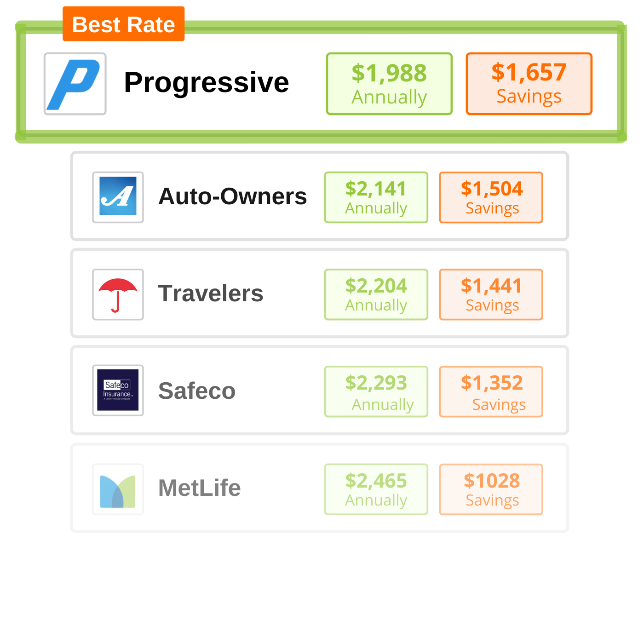Image resolution: width=644 pixels, height=644 pixels.
Task: Choose Auto-Owners $2,141 Annually rate
Action: point(376,197)
